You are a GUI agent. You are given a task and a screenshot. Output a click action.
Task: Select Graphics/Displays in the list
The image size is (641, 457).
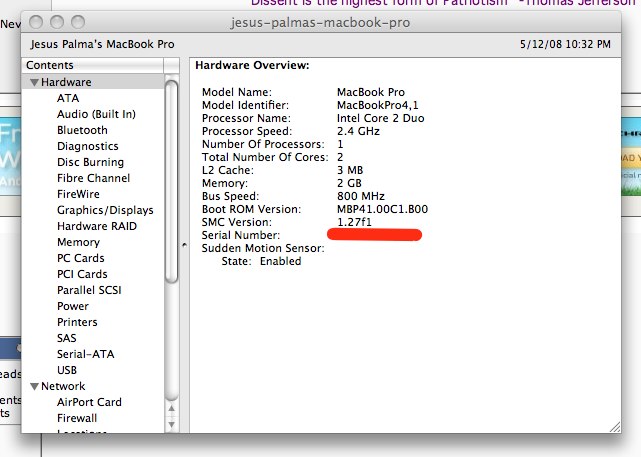pos(105,210)
